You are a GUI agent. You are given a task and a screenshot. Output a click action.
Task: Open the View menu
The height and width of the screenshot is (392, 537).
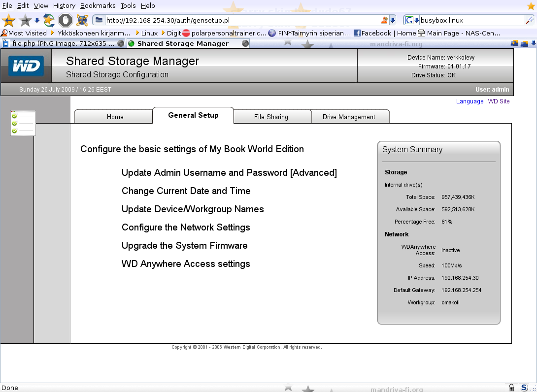41,6
